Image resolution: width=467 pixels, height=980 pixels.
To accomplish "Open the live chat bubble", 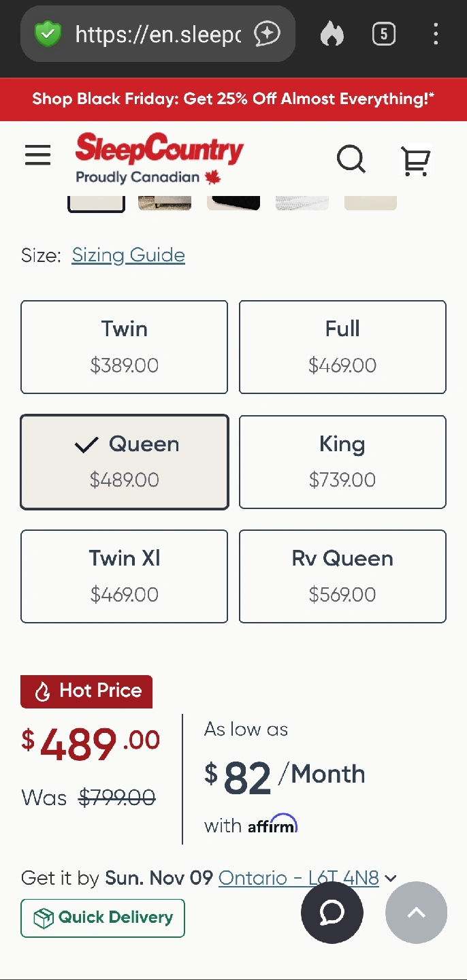I will point(332,913).
